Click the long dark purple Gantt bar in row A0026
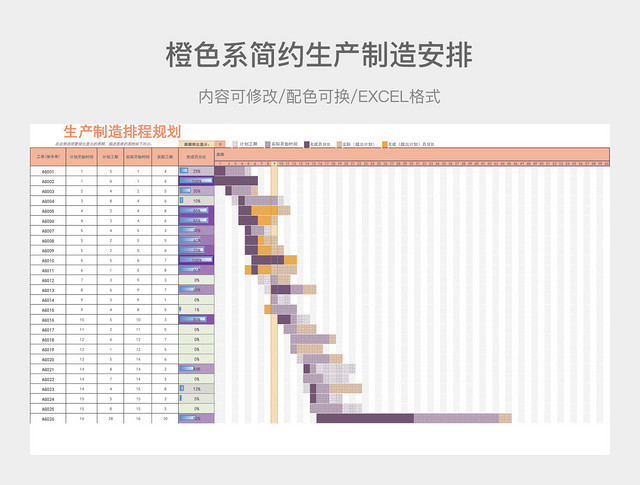The height and width of the screenshot is (485, 640). 365,418
